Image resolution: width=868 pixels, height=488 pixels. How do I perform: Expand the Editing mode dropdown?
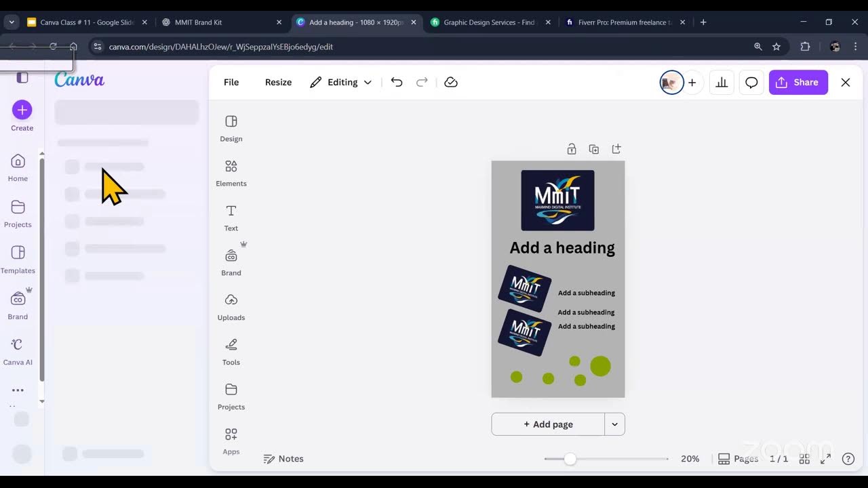pos(341,82)
